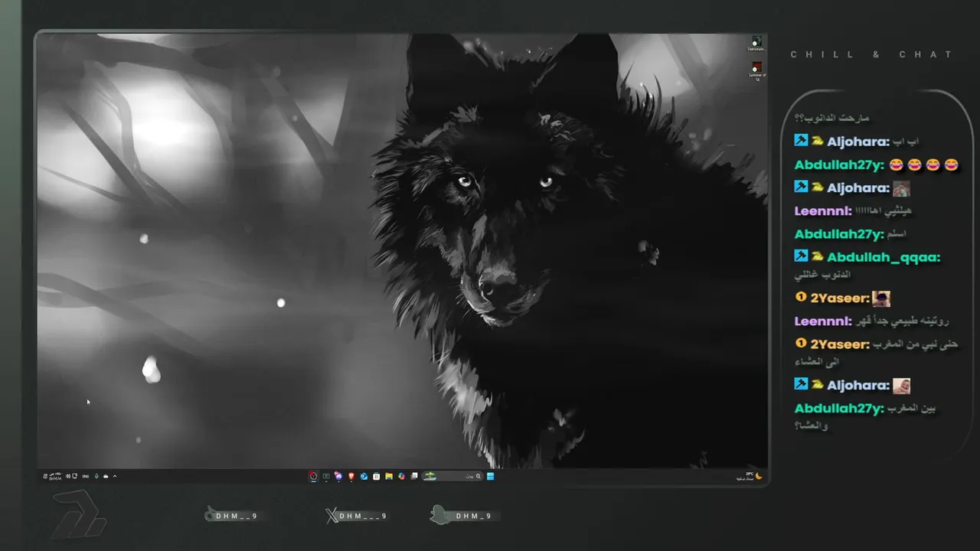Open Outlook from the taskbar
Screen dimensions: 980x551
point(364,476)
